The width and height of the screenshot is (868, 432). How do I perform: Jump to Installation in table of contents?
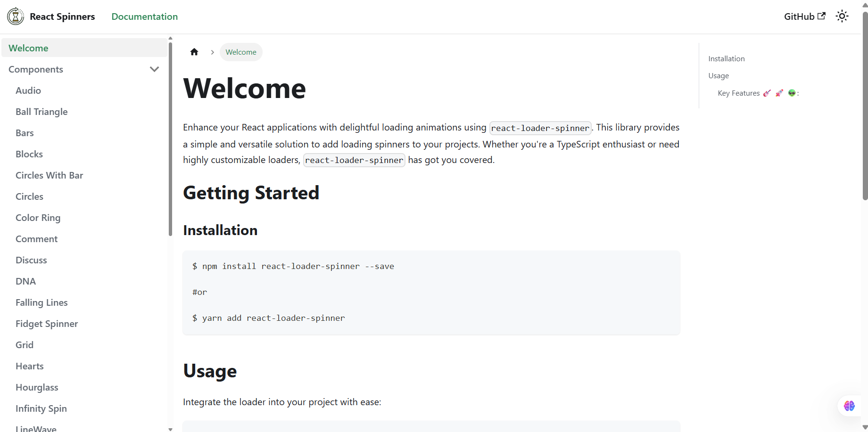click(x=727, y=59)
